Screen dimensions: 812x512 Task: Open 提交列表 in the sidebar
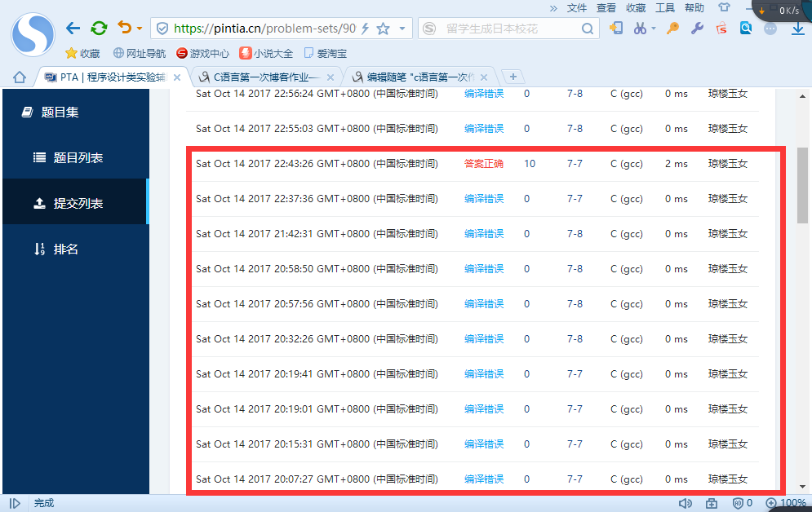click(76, 203)
